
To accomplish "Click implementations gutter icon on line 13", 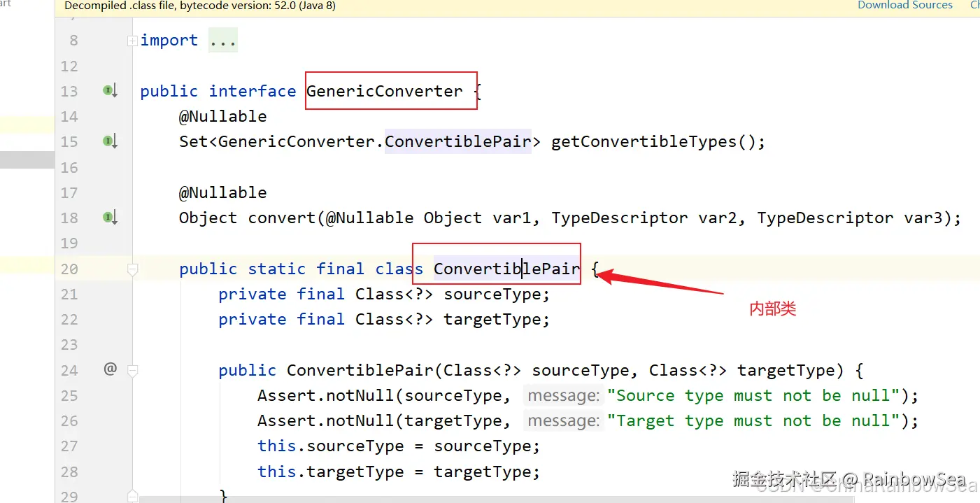I will (111, 90).
